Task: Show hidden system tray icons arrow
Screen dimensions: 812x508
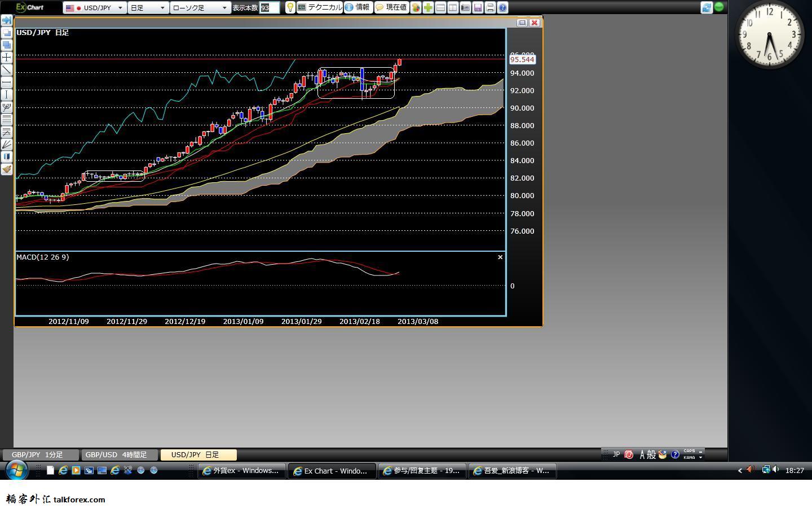Action: 740,470
